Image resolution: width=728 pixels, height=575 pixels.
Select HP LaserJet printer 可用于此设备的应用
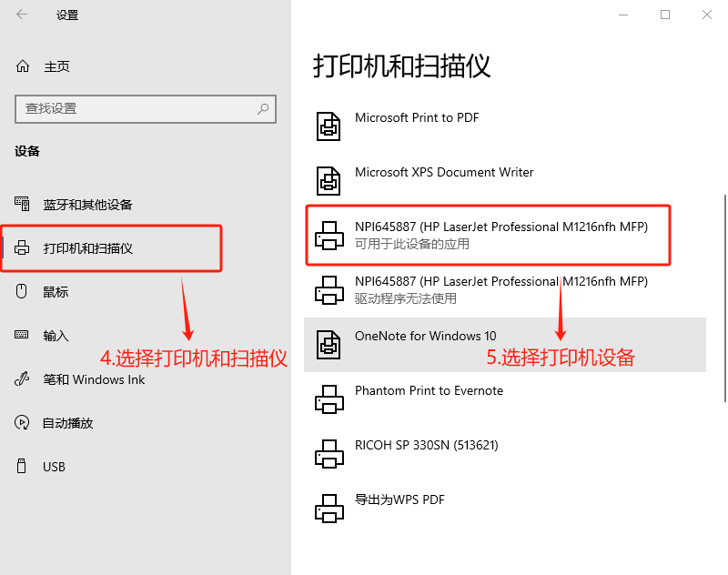pyautogui.click(x=488, y=236)
